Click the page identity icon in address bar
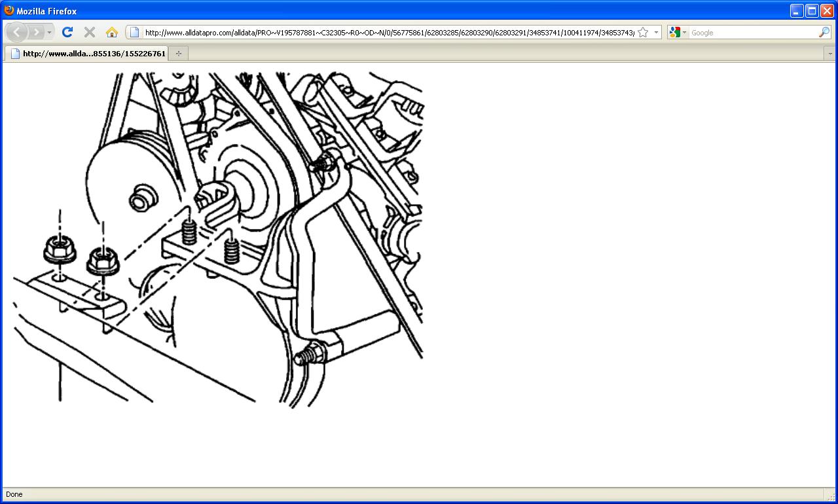This screenshot has height=504, width=838. tap(134, 32)
